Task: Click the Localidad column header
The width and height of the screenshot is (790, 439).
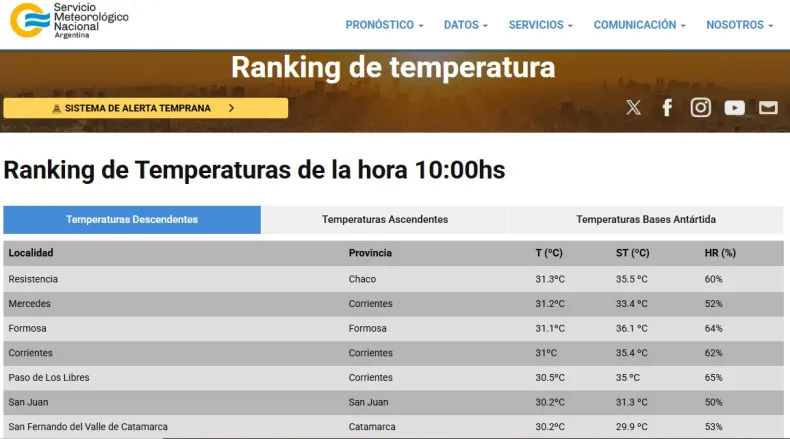Action: click(x=31, y=254)
